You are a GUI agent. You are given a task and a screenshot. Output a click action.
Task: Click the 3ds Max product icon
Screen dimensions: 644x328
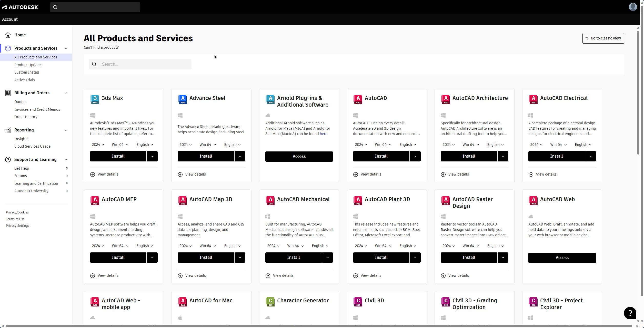[x=95, y=99]
